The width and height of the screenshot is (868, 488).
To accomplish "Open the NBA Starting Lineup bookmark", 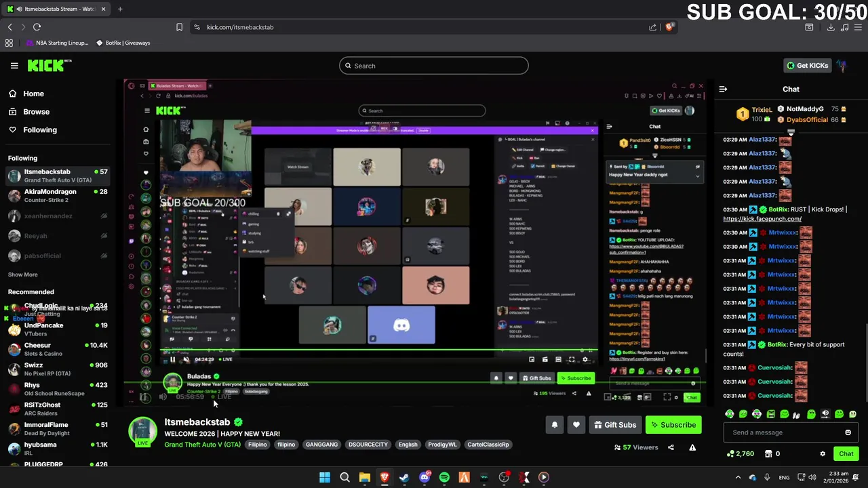I will (57, 43).
